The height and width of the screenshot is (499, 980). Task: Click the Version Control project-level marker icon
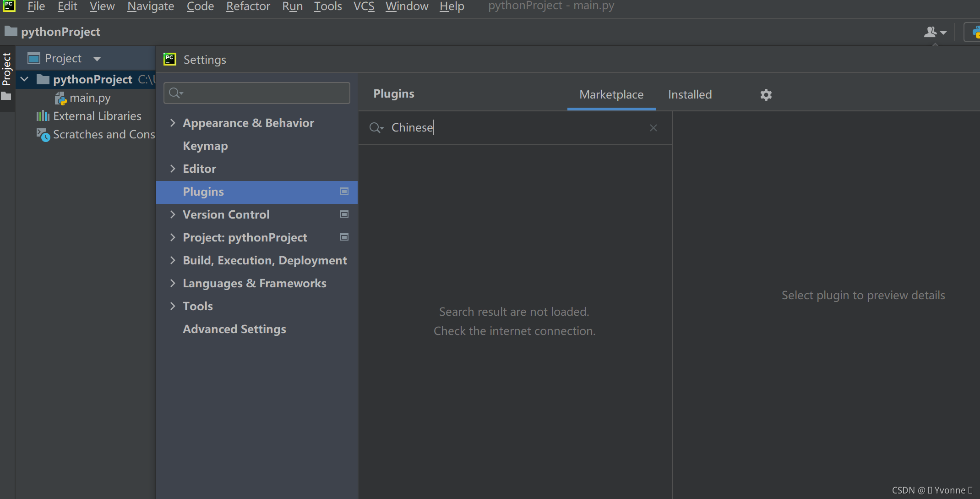pyautogui.click(x=344, y=214)
